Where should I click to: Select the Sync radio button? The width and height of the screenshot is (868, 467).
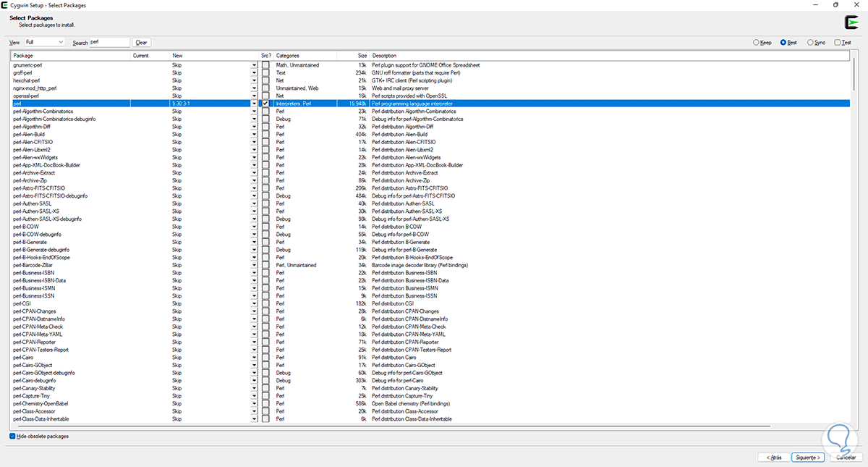[816, 43]
